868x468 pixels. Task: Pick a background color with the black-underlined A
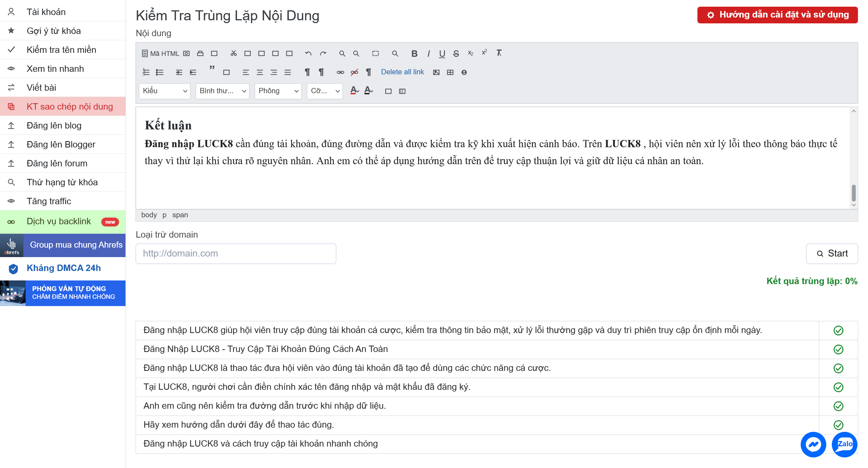point(369,91)
